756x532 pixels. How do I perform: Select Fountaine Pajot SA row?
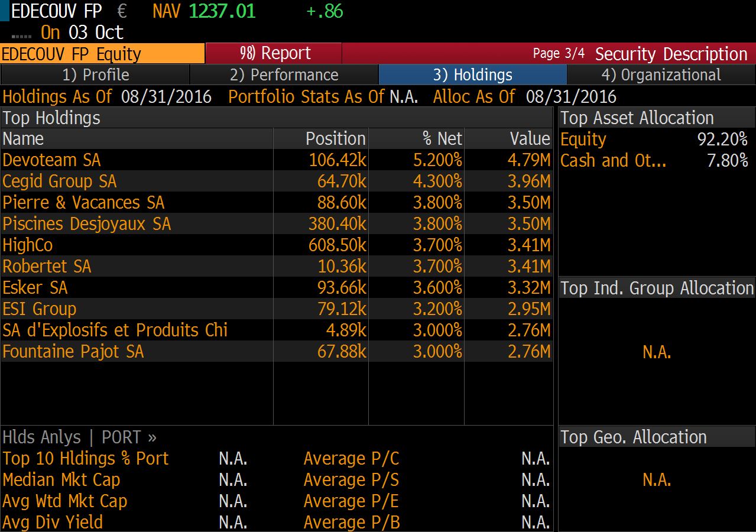pos(73,352)
